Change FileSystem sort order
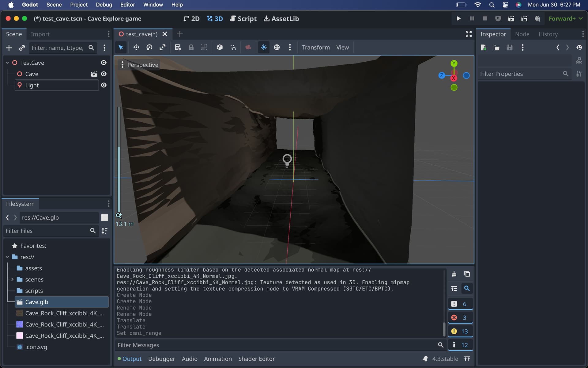 tap(104, 231)
